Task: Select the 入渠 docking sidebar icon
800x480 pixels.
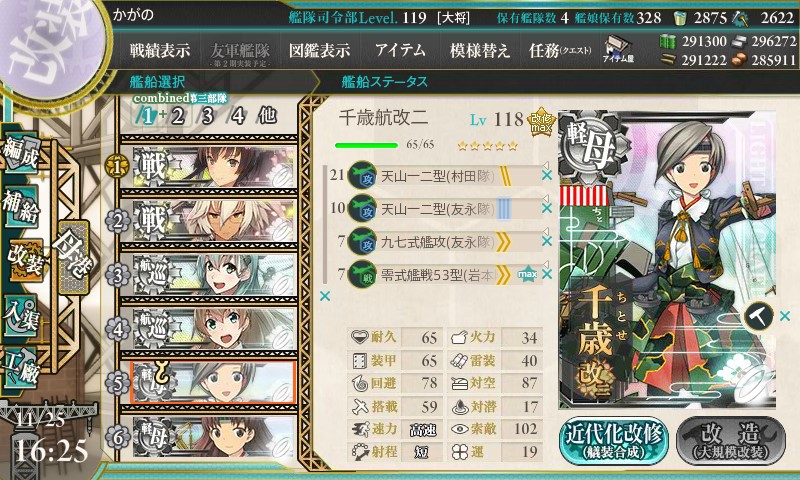Action: click(21, 317)
